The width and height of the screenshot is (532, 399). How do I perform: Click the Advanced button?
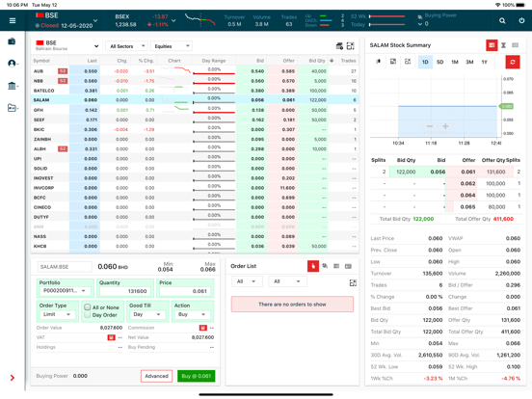[x=156, y=376]
